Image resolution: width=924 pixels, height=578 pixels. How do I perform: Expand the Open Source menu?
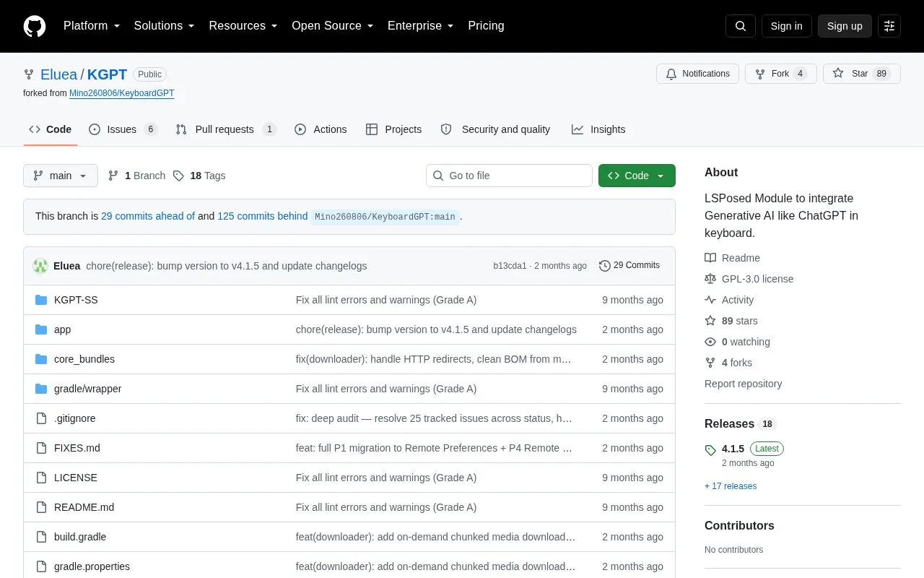(x=332, y=26)
